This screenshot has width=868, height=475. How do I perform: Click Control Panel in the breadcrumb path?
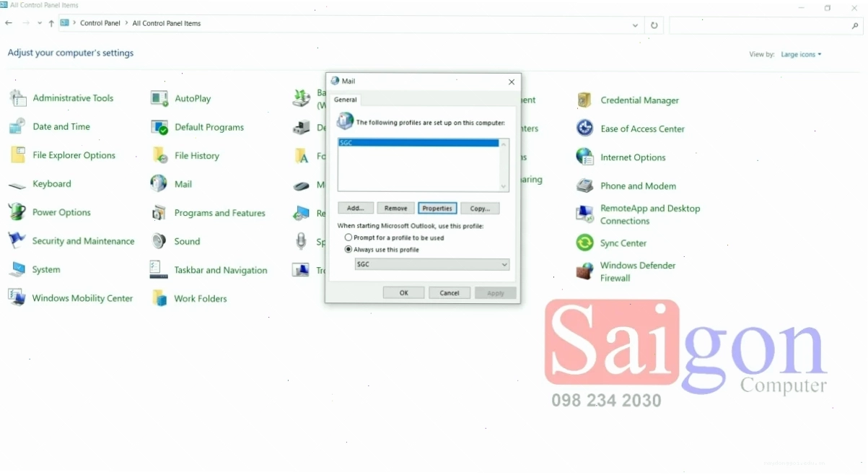coord(100,23)
